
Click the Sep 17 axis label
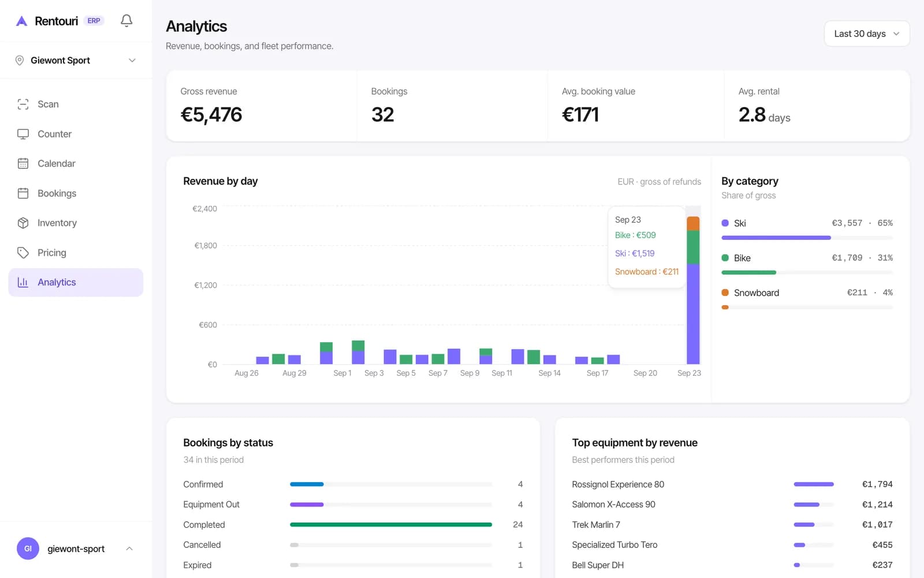[597, 373]
